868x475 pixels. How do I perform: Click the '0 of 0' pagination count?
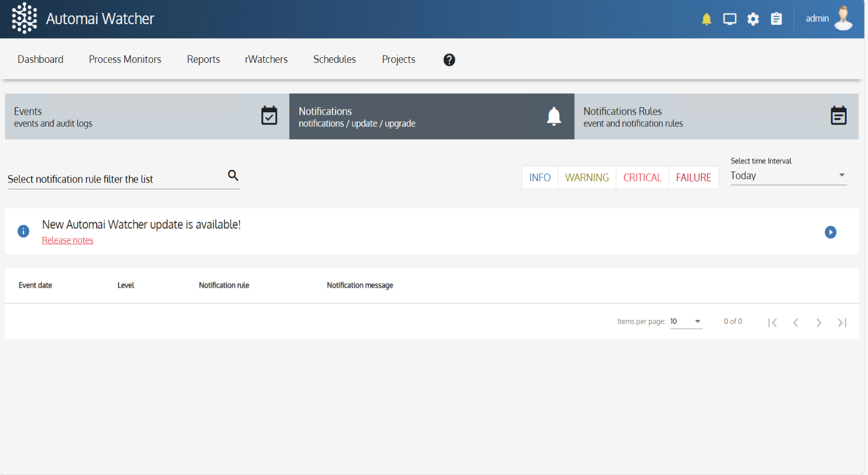point(733,321)
